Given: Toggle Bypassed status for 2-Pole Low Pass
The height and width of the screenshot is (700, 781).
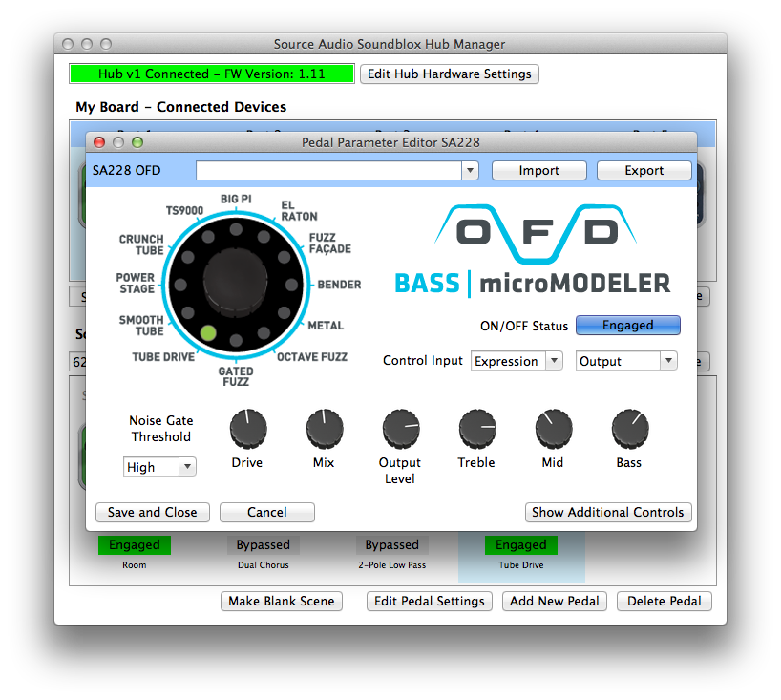Looking at the screenshot, I should click(392, 545).
